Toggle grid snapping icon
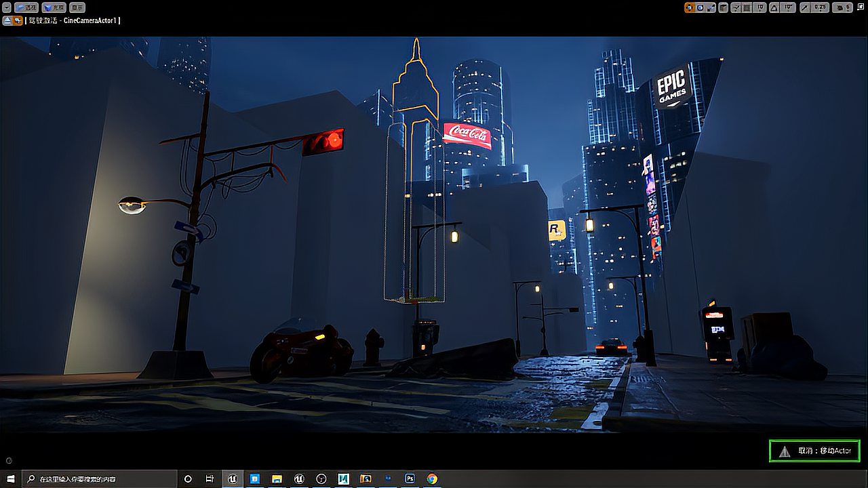Viewport: 868px width, 488px height. [x=747, y=7]
